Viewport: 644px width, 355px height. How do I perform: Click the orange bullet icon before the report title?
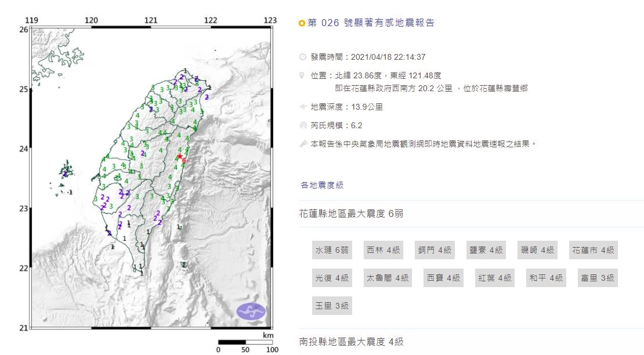[x=301, y=23]
